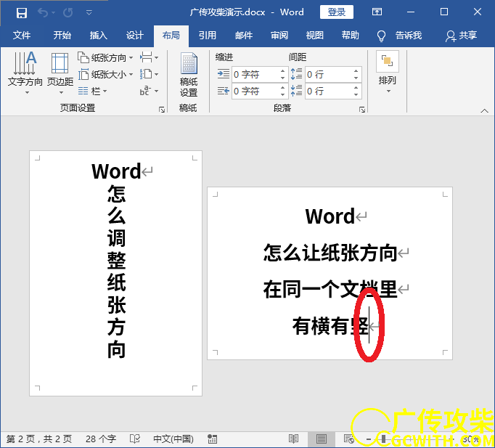Click the 稿纸设置 manuscript paper button
This screenshot has height=448, width=495.
click(189, 75)
